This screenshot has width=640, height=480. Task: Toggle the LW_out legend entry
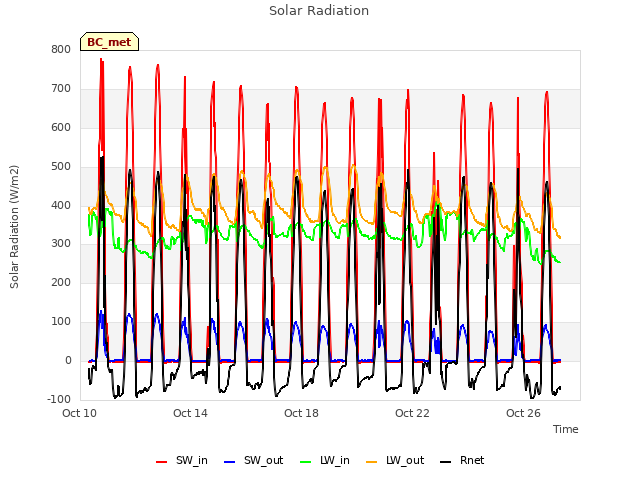click(x=395, y=460)
